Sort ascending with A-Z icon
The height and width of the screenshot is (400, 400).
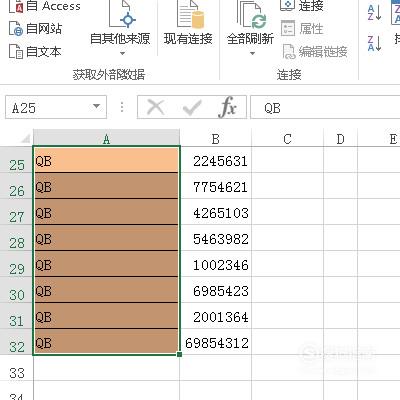coord(374,13)
